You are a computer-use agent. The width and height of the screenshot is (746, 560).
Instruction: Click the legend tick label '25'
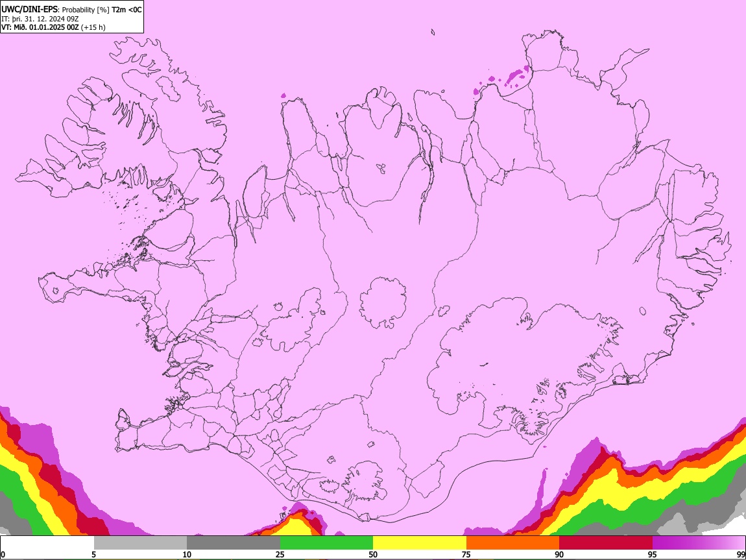(x=280, y=554)
